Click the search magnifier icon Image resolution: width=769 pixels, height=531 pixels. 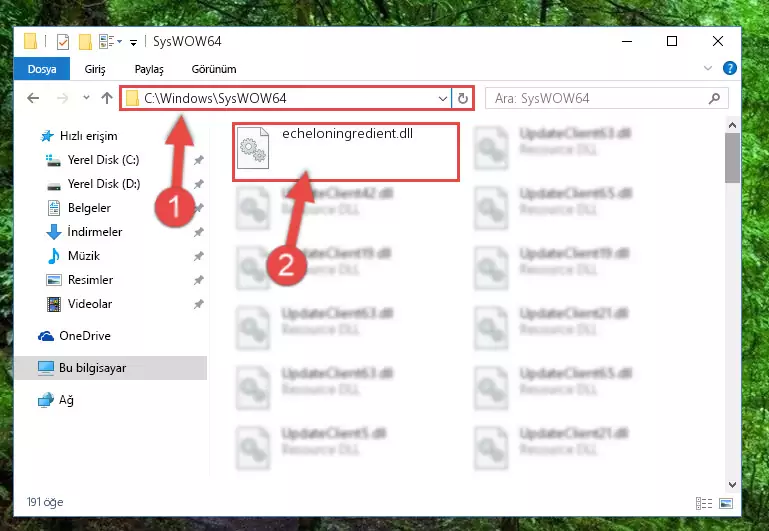714,99
